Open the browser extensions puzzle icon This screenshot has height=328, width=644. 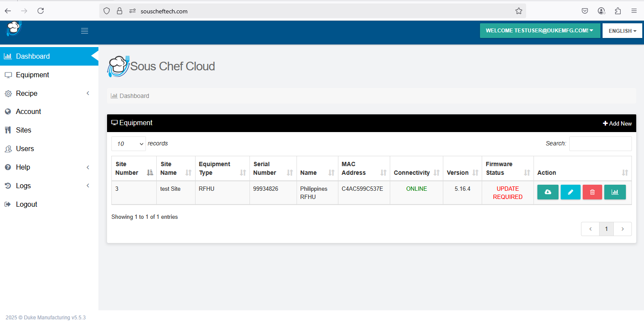click(618, 11)
